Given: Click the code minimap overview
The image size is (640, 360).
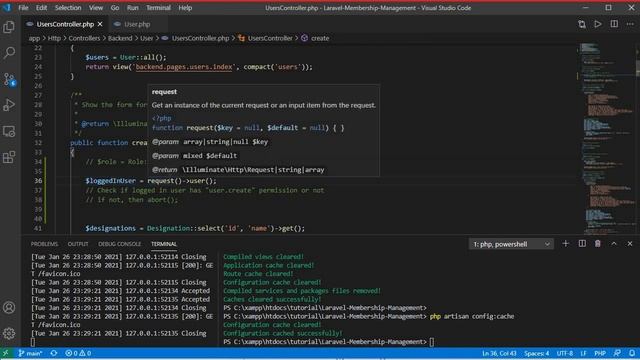Looking at the screenshot, I should coord(606,138).
